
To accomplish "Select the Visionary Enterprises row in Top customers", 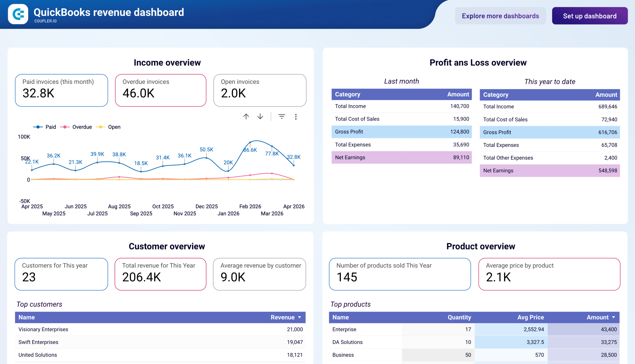I will 160,329.
